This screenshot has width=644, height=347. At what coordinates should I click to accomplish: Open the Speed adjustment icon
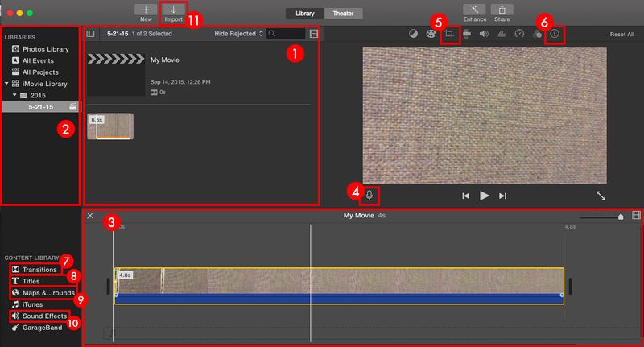coord(519,34)
